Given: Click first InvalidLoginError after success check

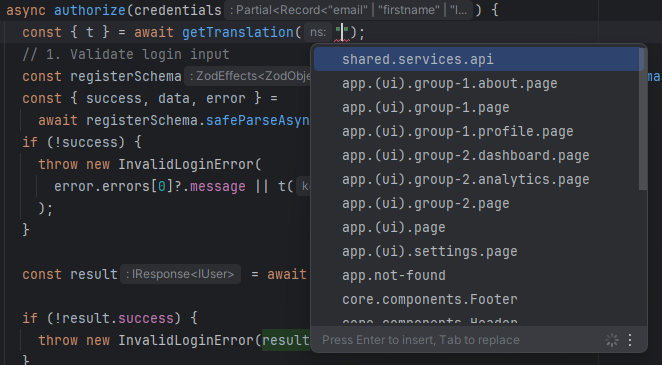Looking at the screenshot, I should click(x=186, y=165).
